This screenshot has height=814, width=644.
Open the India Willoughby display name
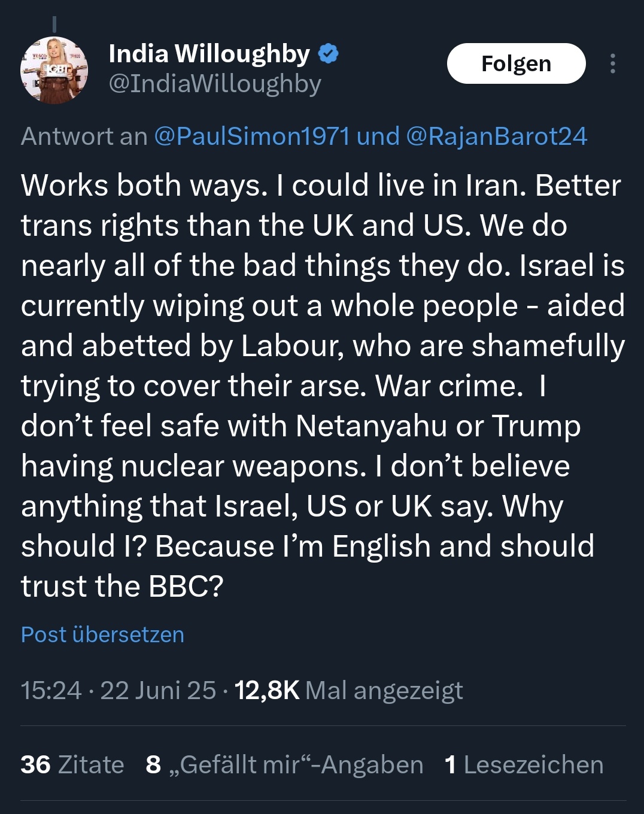(x=209, y=54)
